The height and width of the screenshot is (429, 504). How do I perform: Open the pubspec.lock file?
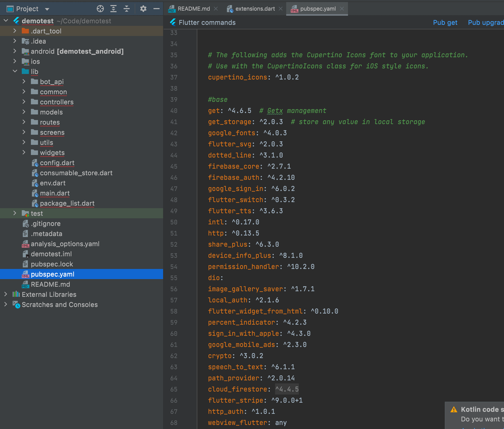(x=52, y=264)
